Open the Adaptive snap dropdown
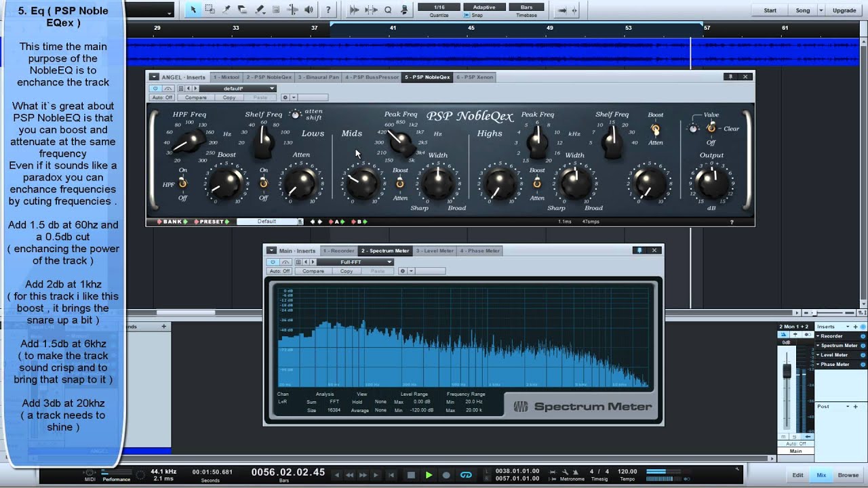This screenshot has width=868, height=488. tap(484, 7)
